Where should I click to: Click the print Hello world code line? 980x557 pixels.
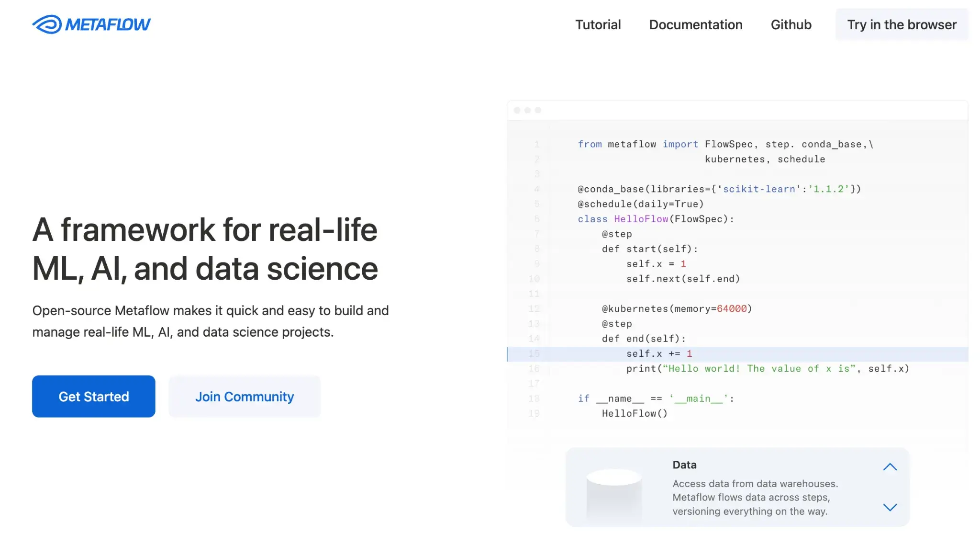coord(767,369)
